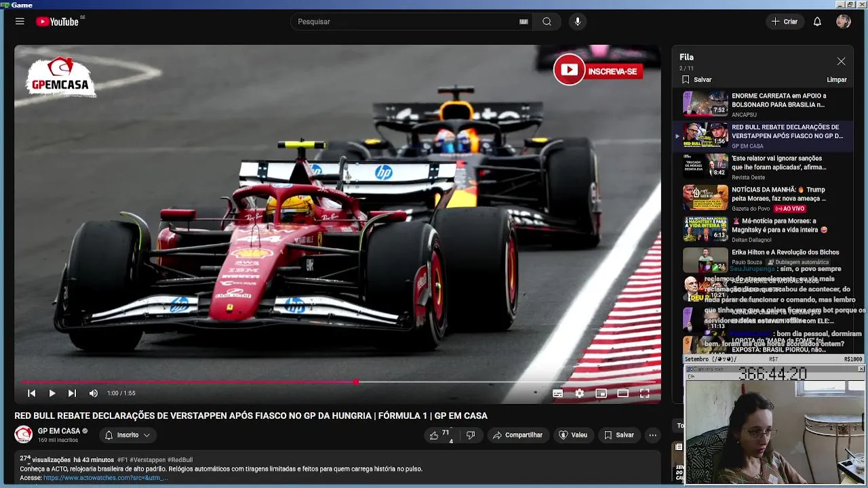Skip to the next queued video
Screen dimensions: 868x488
pyautogui.click(x=72, y=393)
